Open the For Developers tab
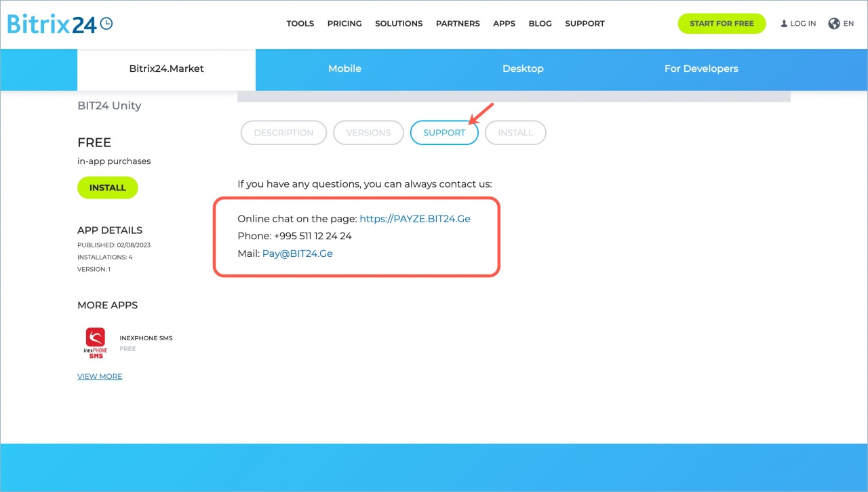Screen dimensions: 868x492 pos(701,69)
